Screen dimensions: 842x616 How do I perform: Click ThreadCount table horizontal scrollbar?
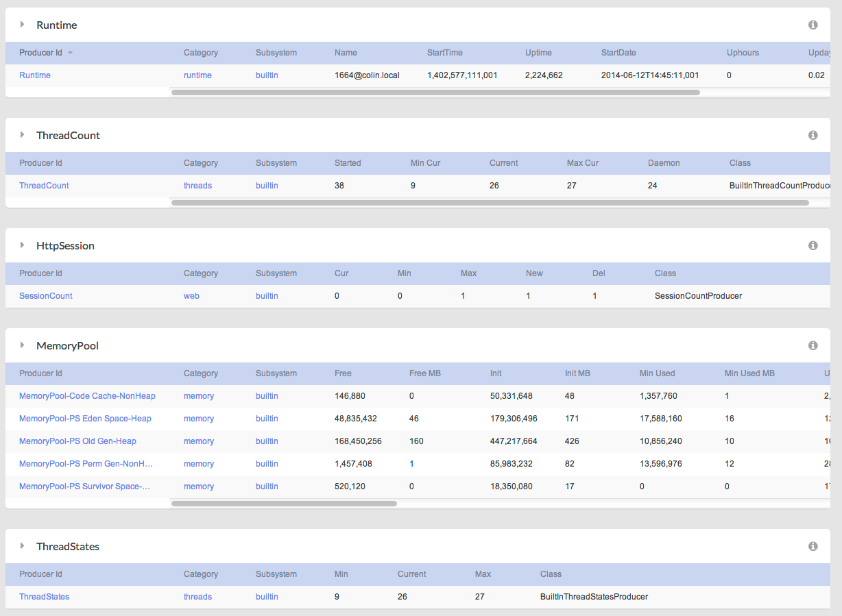point(490,203)
